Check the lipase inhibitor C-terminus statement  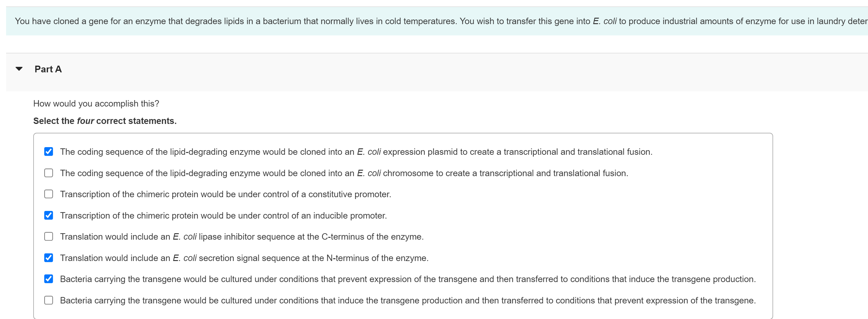[49, 236]
